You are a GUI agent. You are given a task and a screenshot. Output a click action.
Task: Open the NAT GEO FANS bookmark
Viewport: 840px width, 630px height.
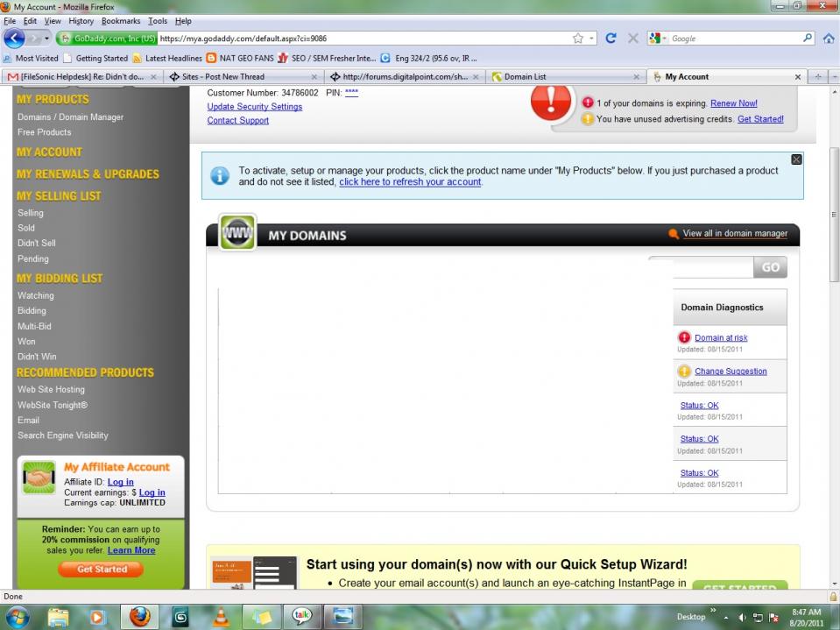click(240, 58)
